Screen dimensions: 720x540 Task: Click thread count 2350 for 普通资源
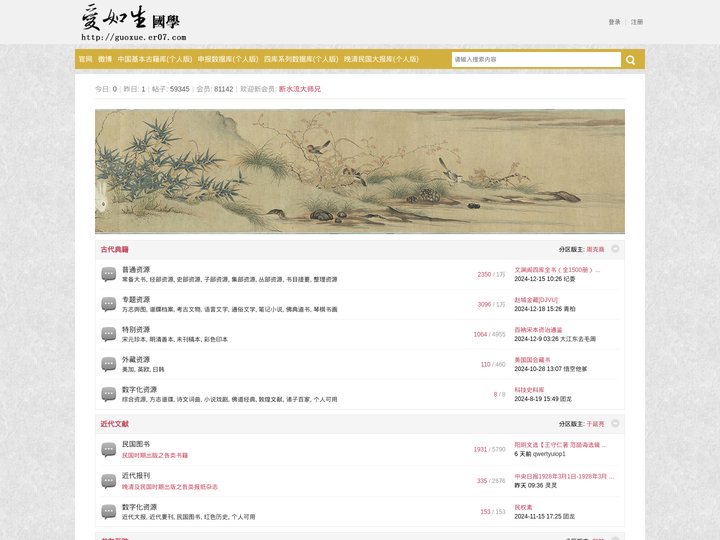point(484,274)
